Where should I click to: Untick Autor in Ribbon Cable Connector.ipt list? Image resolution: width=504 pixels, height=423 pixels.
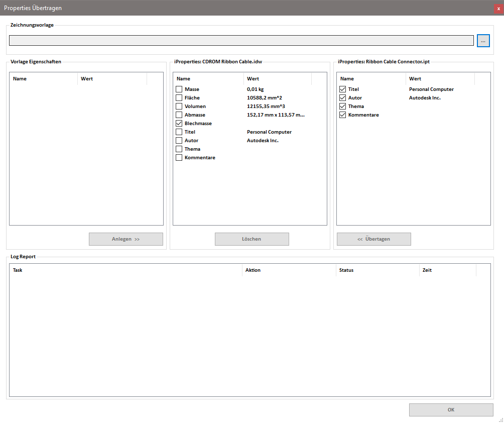(x=343, y=98)
